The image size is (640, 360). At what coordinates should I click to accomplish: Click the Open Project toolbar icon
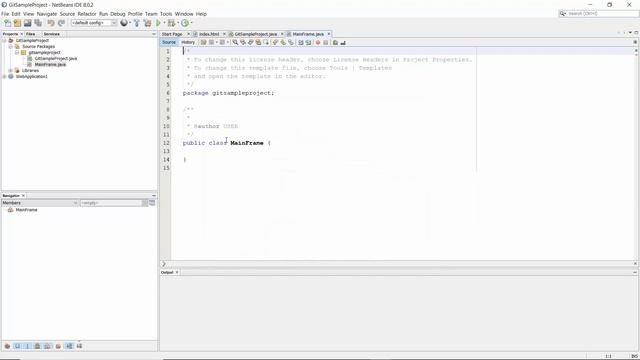point(28,23)
